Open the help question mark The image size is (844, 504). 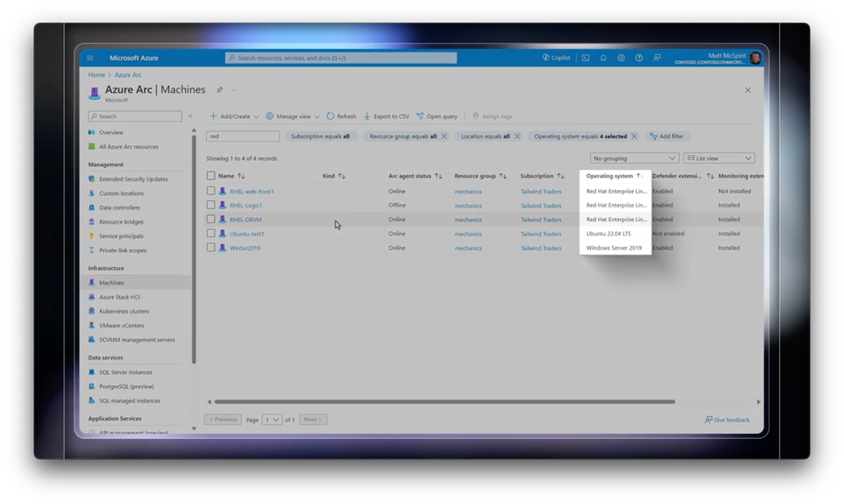tap(639, 57)
